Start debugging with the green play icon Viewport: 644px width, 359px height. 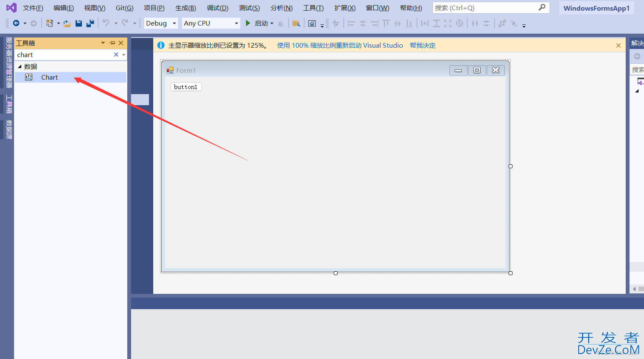(248, 23)
